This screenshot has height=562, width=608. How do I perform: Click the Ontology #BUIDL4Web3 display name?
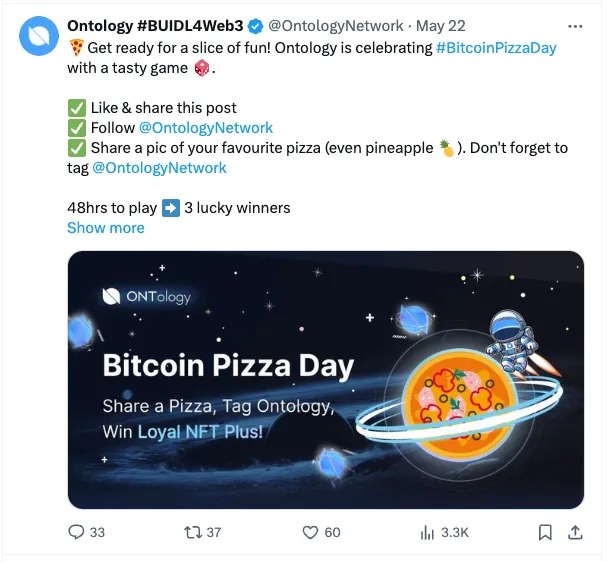pyautogui.click(x=155, y=25)
